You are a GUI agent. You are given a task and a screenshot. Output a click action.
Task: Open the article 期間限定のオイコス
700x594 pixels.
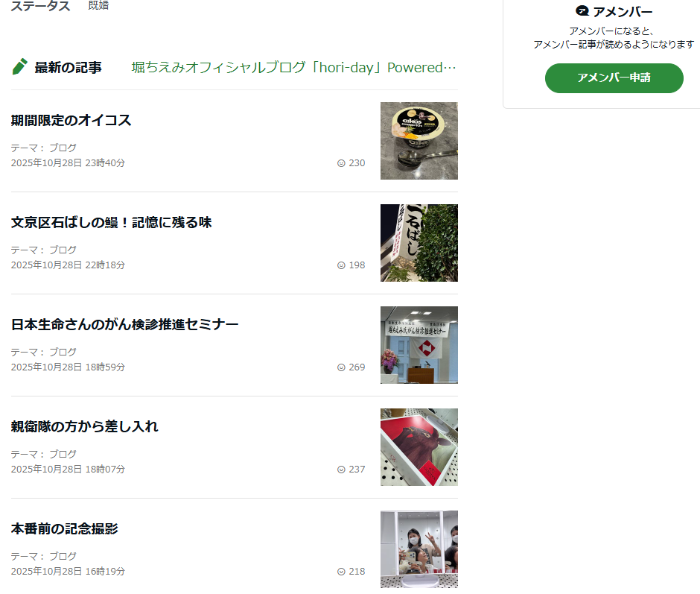tap(71, 120)
